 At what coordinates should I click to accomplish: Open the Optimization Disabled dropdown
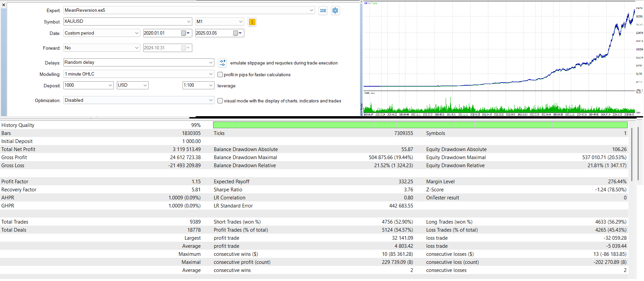211,100
